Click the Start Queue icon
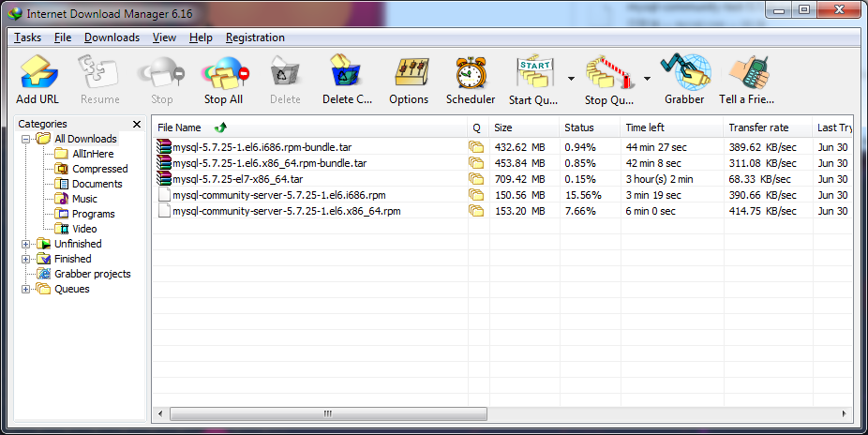 click(x=534, y=72)
